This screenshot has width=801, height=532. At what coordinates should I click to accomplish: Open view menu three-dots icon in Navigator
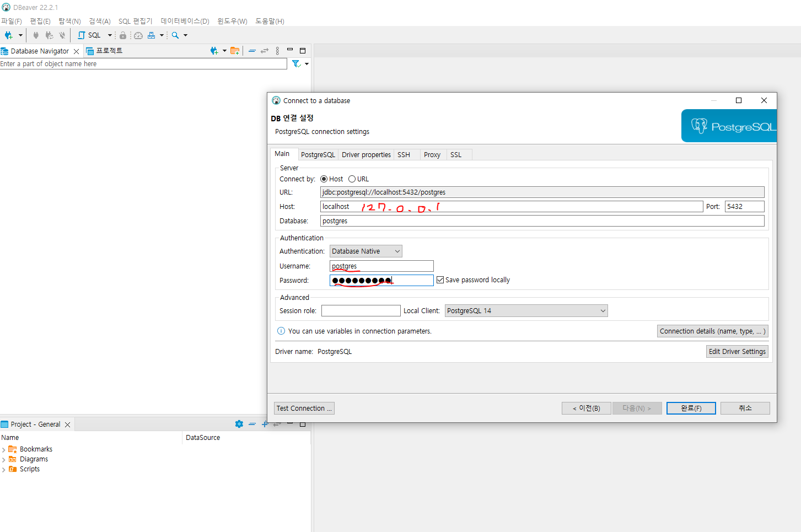pos(277,51)
